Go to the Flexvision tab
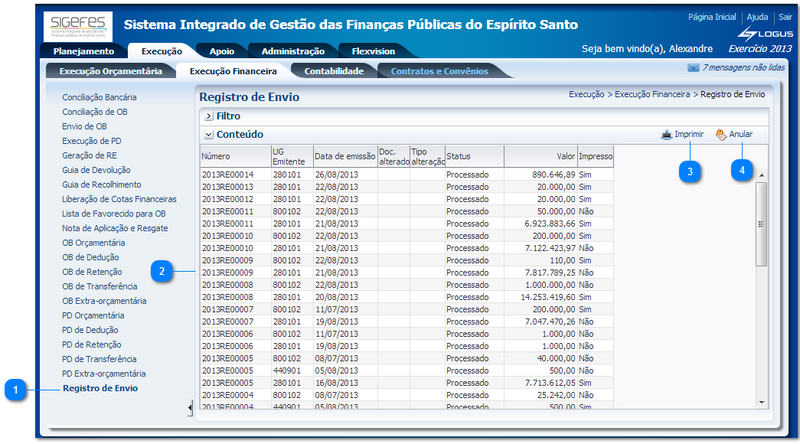Viewport: 800px width, 444px height. point(373,51)
